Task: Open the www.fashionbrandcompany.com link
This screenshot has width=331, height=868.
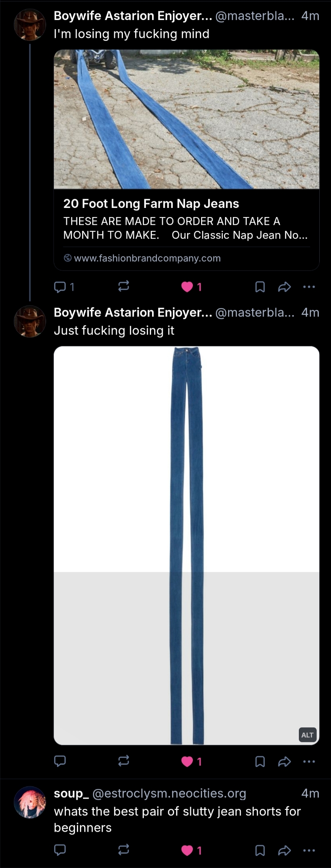Action: (147, 258)
